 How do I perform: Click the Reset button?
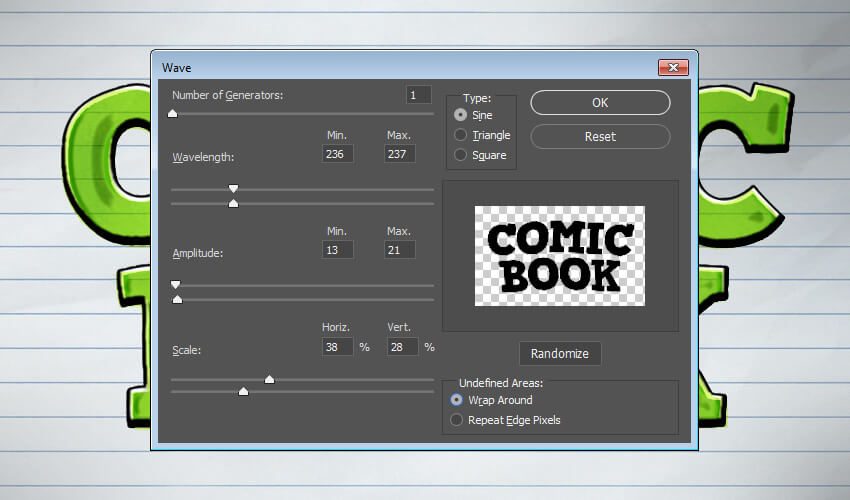point(600,137)
